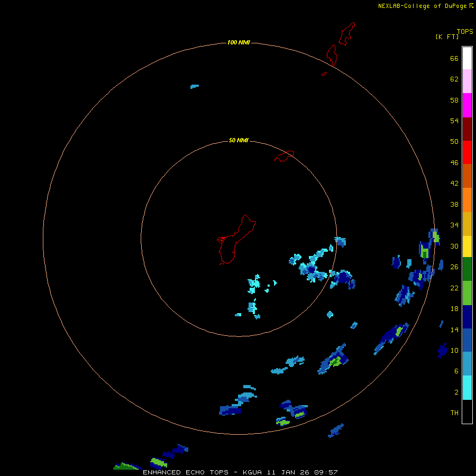Click the 22 legend value
476x476 pixels.
pos(454,288)
